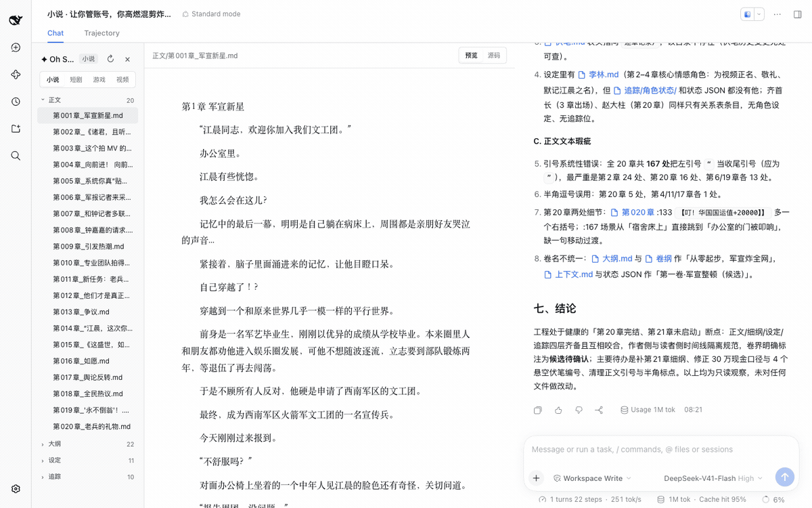Click the conversation title 小说 · 让你管账号
Image resolution: width=812 pixels, height=508 pixels.
coord(109,14)
